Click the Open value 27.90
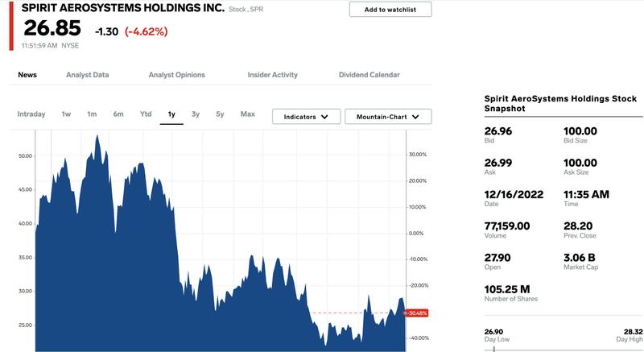 [497, 258]
